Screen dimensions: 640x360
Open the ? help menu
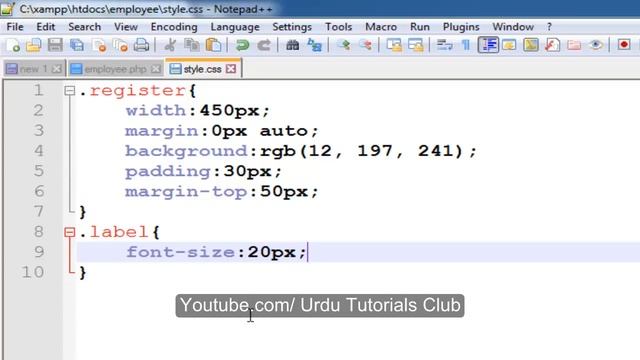click(x=549, y=27)
